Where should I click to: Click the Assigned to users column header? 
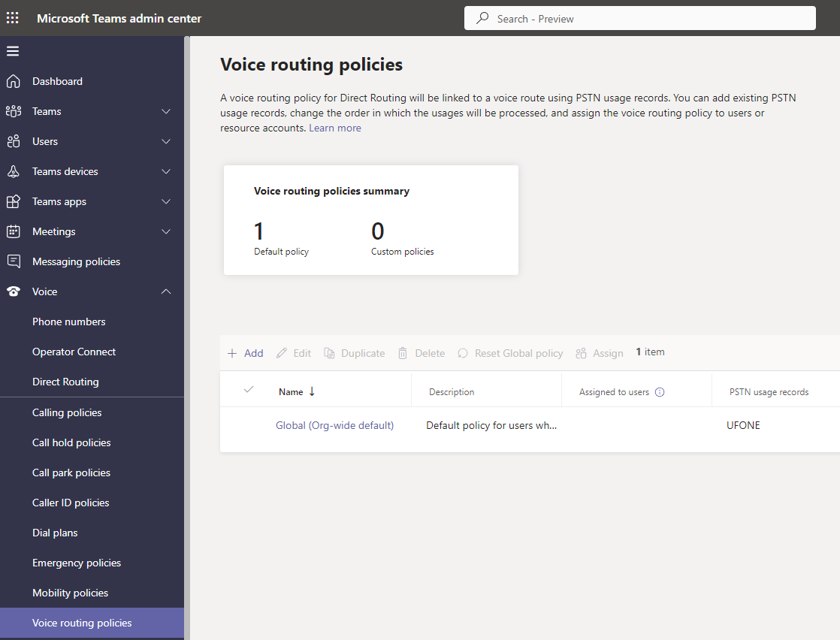[x=614, y=392]
